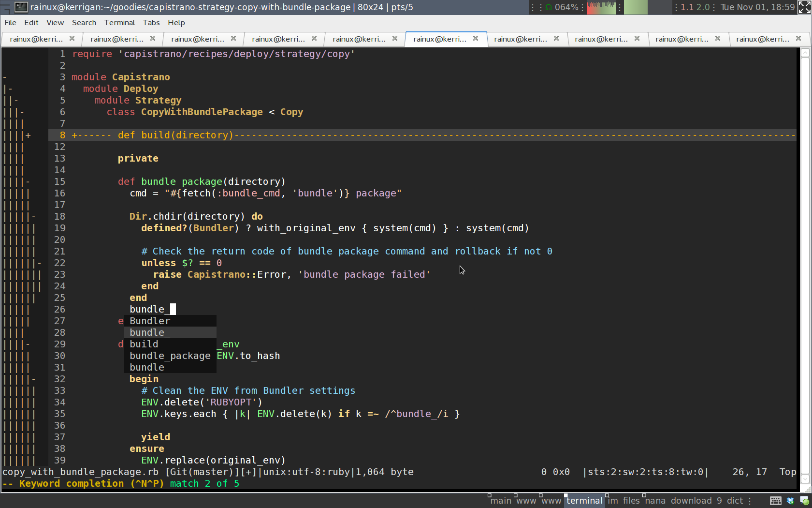Switch to the dict workspace
This screenshot has height=508, width=812.
[735, 501]
